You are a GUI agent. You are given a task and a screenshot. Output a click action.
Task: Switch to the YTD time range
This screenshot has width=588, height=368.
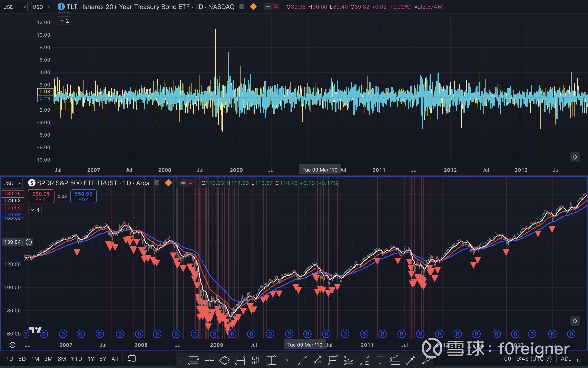click(77, 359)
